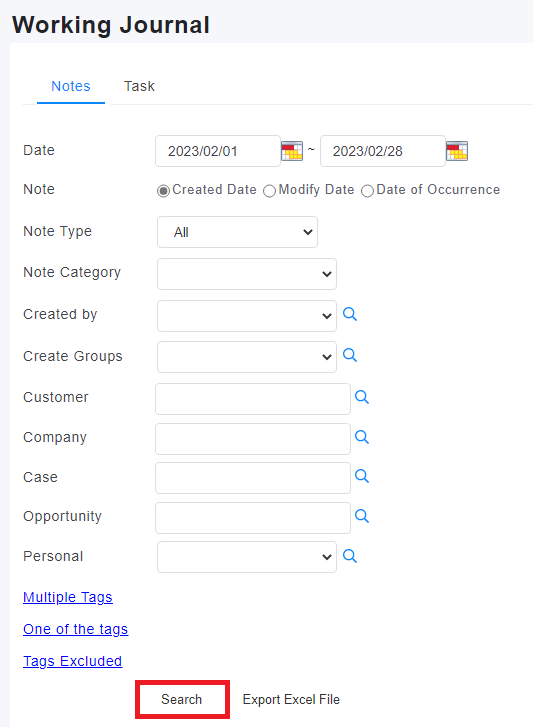Image resolution: width=533 pixels, height=727 pixels.
Task: Open the Note Category dropdown
Action: 247,274
